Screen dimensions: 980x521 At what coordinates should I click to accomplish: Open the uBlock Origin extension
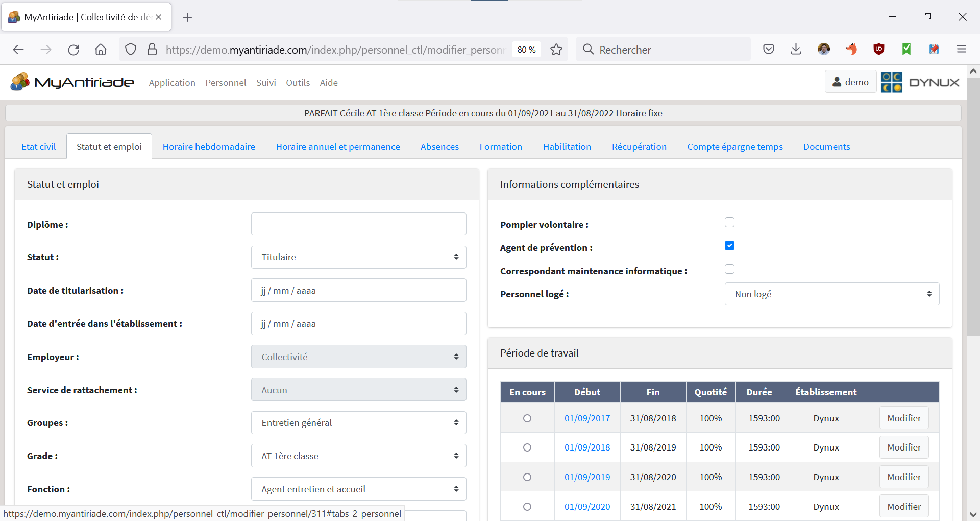pyautogui.click(x=879, y=49)
